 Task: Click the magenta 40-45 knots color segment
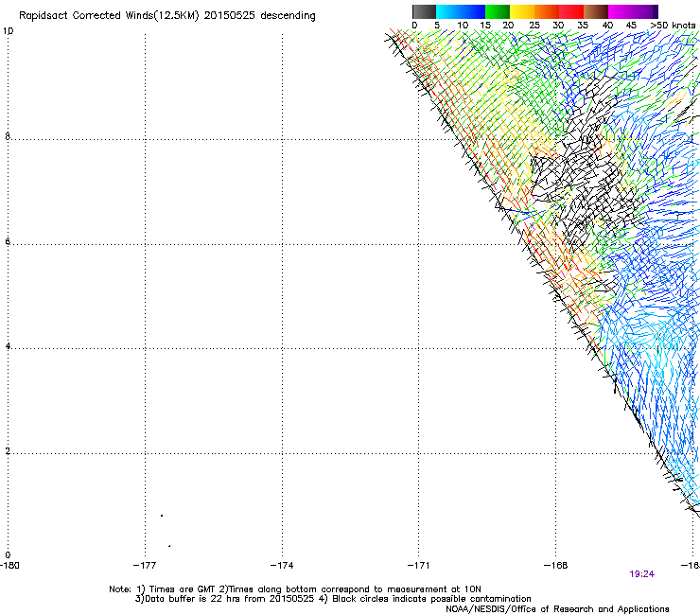pyautogui.click(x=621, y=11)
